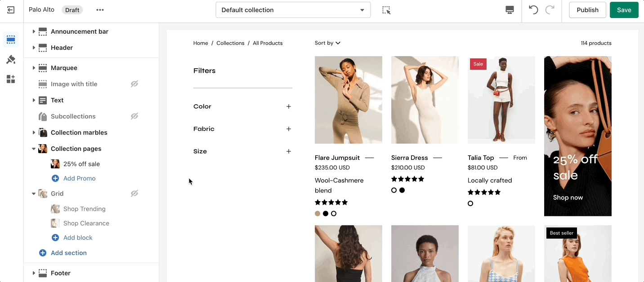The height and width of the screenshot is (282, 644).
Task: Expand the Color filter in preview
Action: 288,106
